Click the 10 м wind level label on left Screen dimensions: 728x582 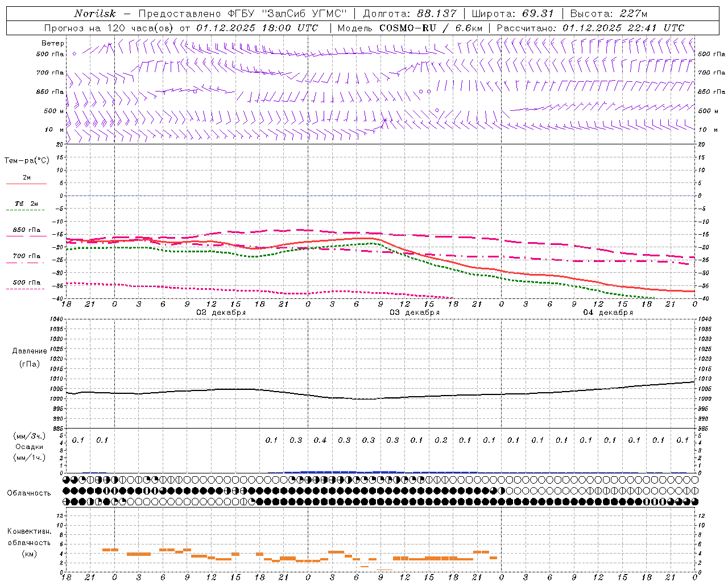(54, 130)
